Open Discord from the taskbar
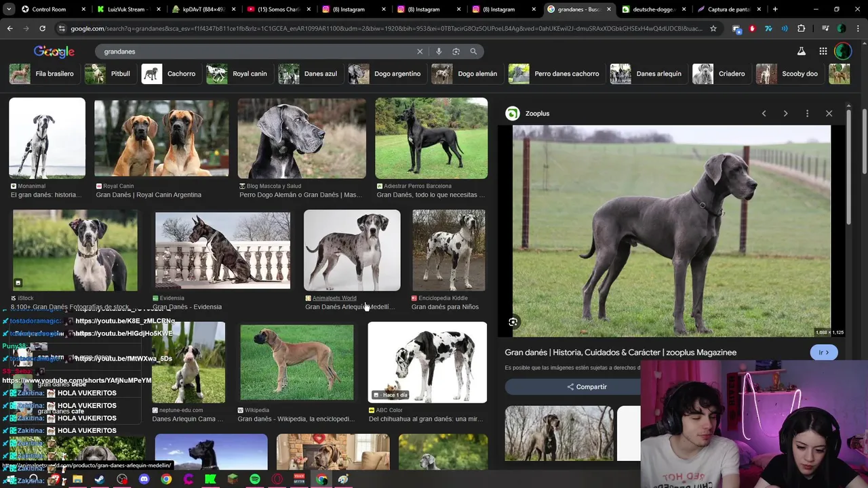 144,479
